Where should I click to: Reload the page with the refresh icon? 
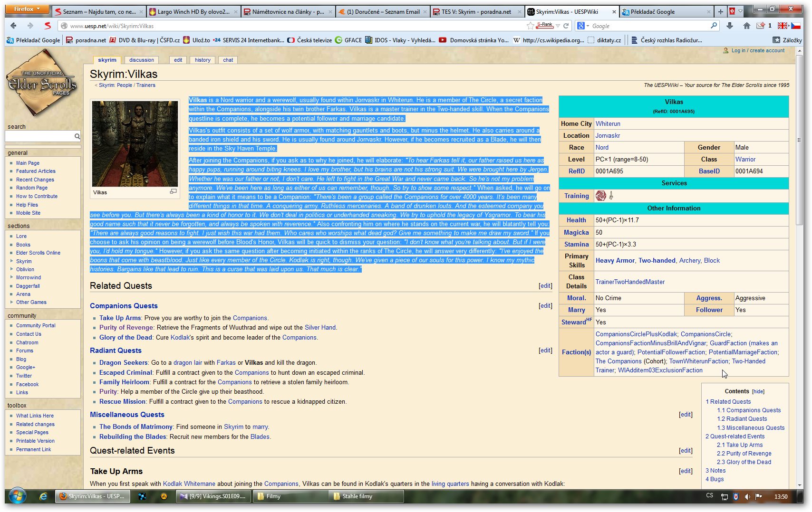tap(566, 26)
